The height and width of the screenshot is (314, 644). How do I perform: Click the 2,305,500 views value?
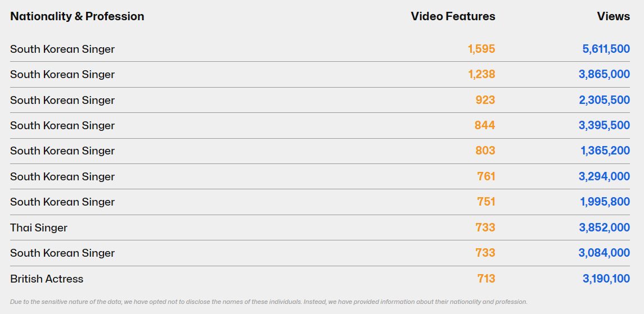coord(605,100)
